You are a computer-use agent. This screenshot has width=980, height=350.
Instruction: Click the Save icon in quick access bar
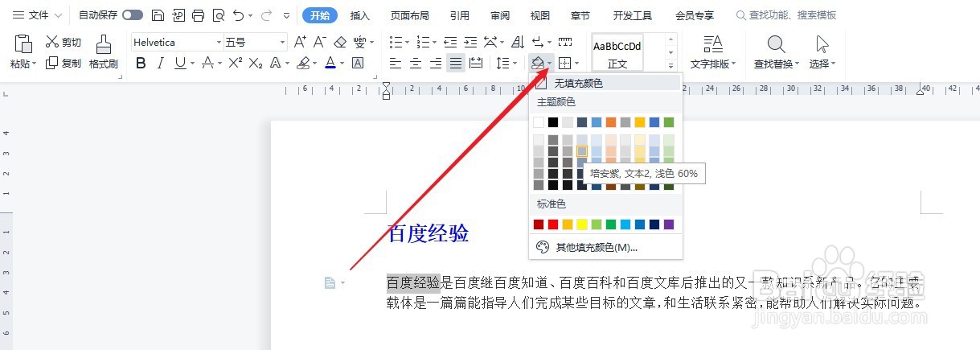pyautogui.click(x=158, y=15)
